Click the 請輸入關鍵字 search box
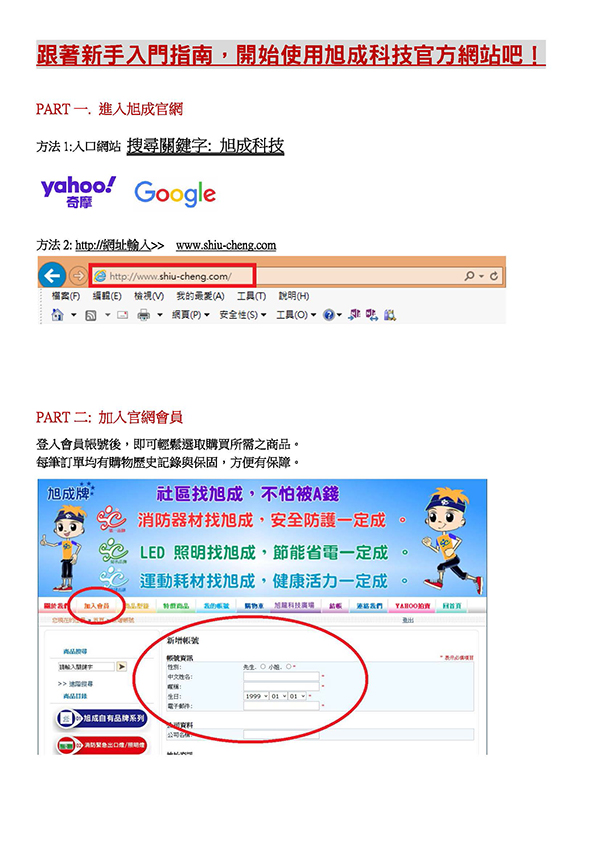Viewport: 600px width, 848px height. [x=87, y=666]
